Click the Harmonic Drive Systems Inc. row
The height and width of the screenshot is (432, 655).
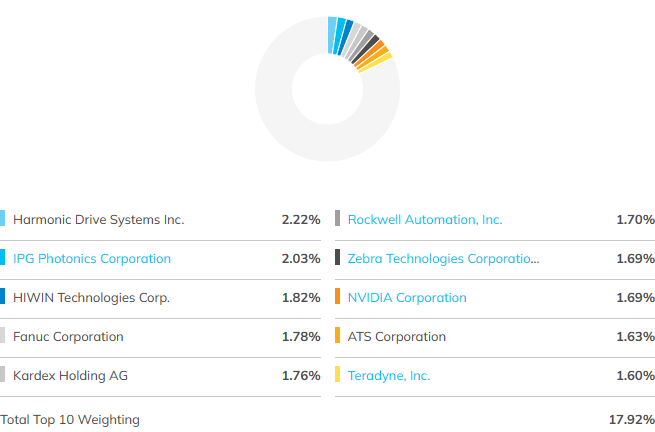160,220
